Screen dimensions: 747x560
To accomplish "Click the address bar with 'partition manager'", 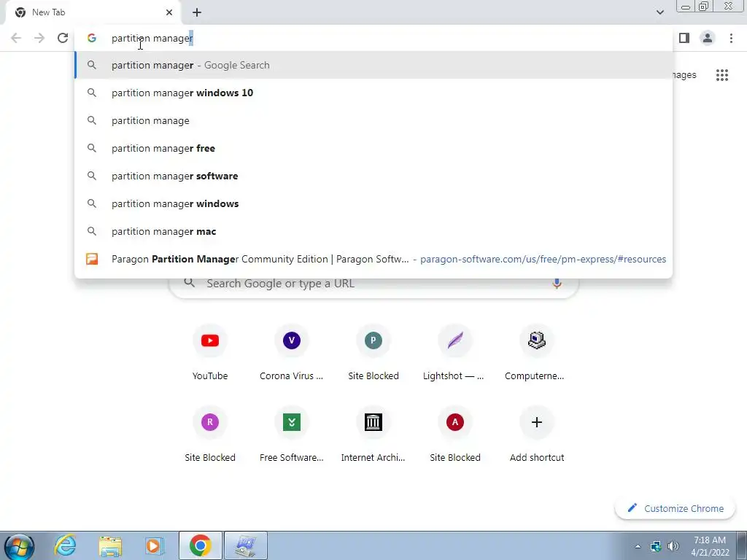I will [373, 38].
